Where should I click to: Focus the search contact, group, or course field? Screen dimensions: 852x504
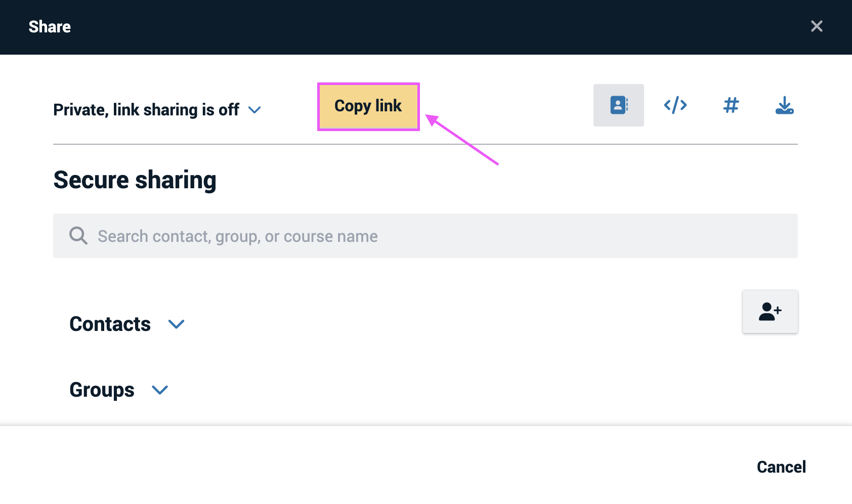(x=425, y=236)
